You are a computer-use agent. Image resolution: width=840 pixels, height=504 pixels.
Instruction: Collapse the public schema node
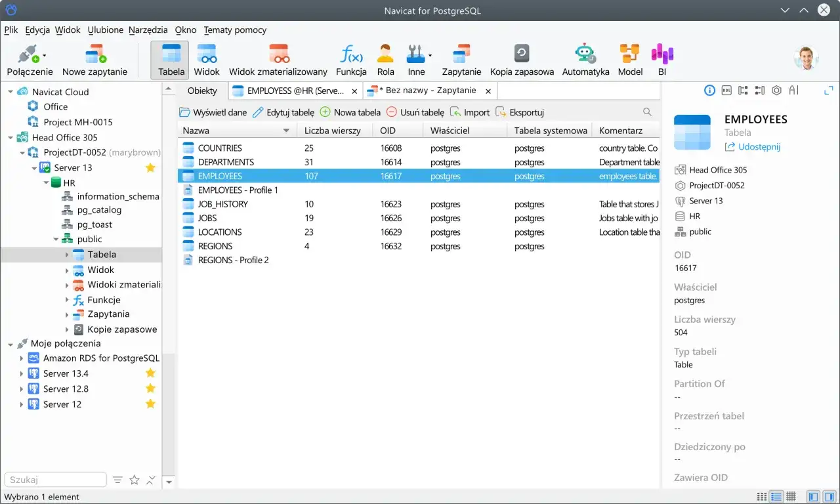[x=56, y=240]
